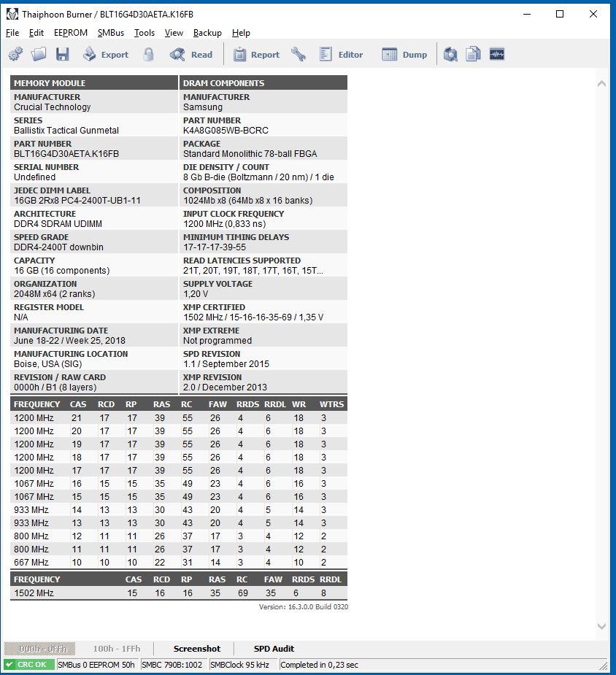The width and height of the screenshot is (616, 675).
Task: Click the Dump table icon
Action: [389, 54]
